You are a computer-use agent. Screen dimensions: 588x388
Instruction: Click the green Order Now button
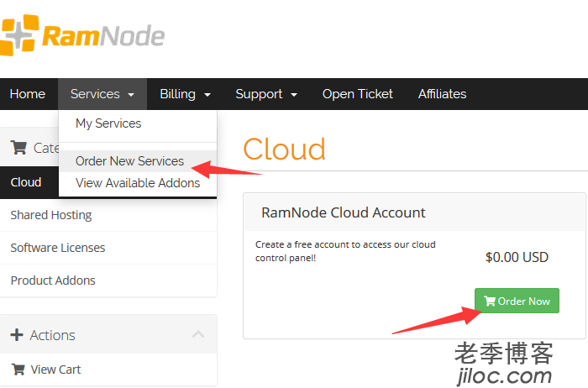click(517, 301)
